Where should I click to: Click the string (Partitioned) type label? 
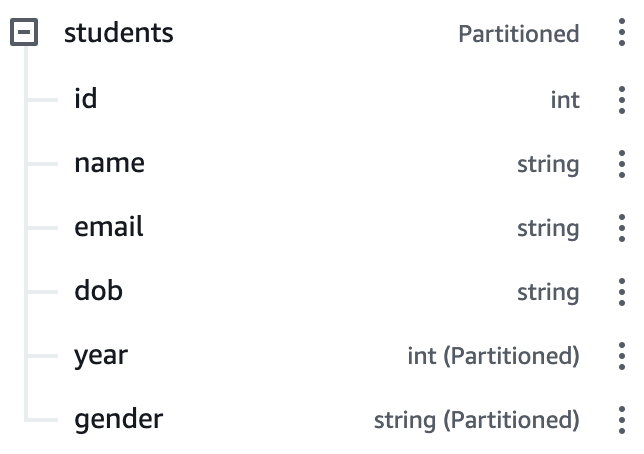476,420
